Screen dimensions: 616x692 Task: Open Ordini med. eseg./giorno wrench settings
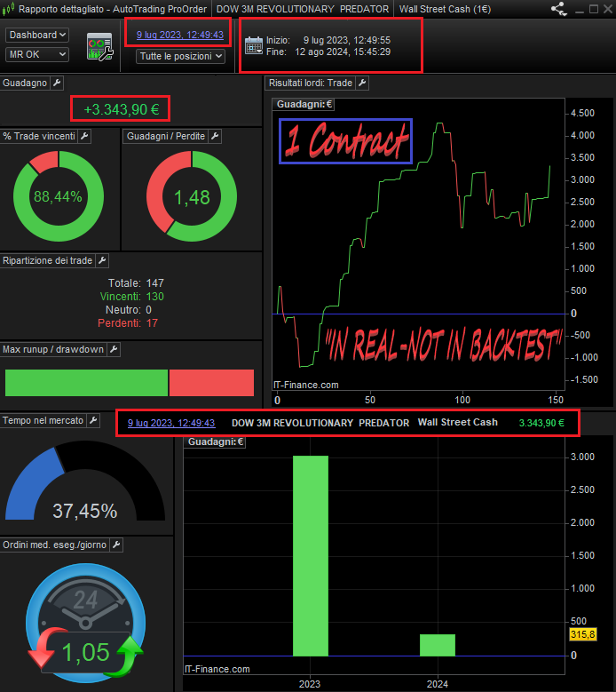click(116, 545)
